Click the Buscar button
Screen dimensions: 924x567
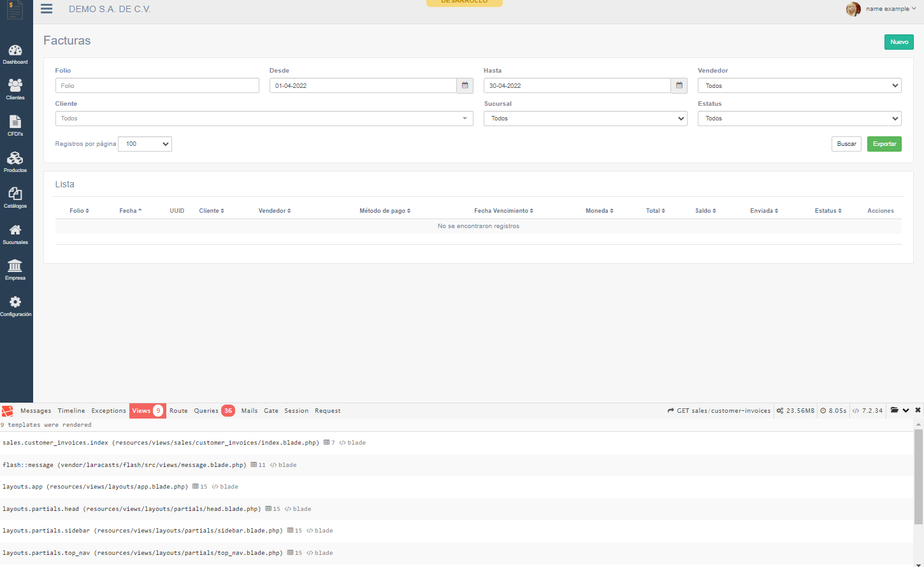coord(847,144)
